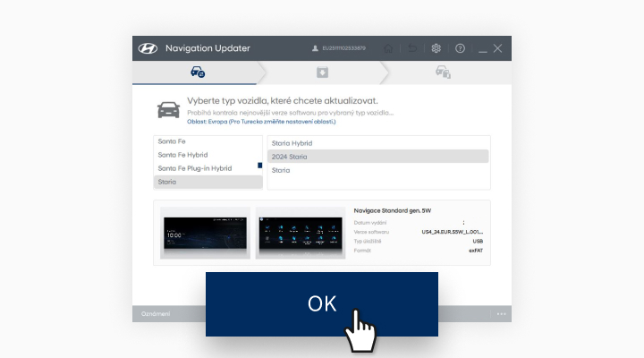Choose 2024 Staria variant
Viewport: 644px width, 358px height.
[x=378, y=157]
